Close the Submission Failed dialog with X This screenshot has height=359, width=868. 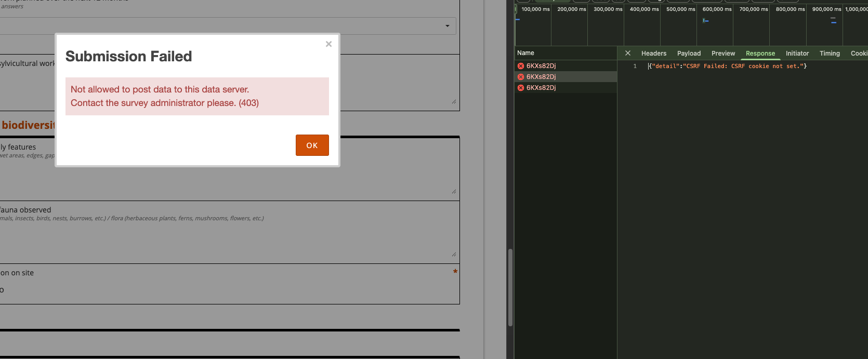[328, 44]
